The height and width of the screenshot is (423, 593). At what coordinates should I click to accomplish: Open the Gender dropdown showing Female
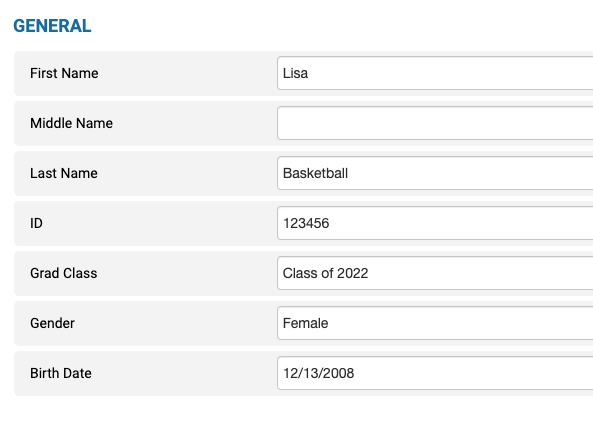435,323
